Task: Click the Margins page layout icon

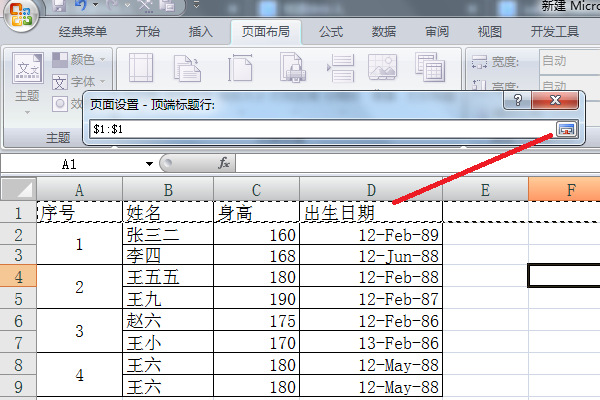Action: point(141,68)
